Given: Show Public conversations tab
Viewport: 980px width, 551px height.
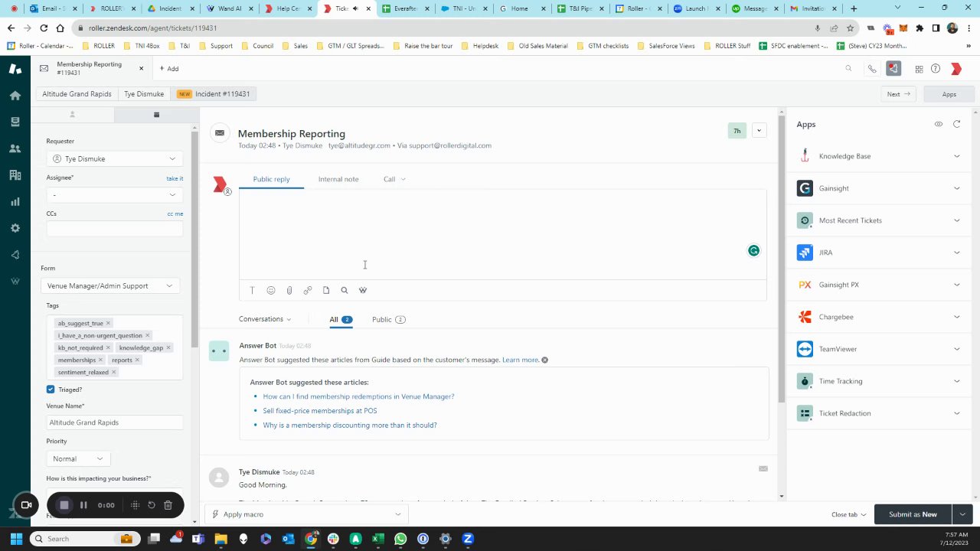Looking at the screenshot, I should (388, 319).
